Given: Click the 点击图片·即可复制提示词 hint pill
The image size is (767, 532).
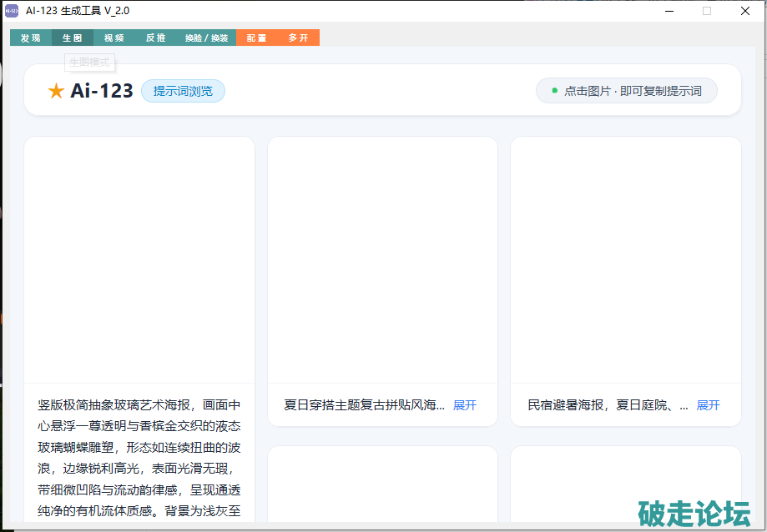Looking at the screenshot, I should (x=627, y=91).
